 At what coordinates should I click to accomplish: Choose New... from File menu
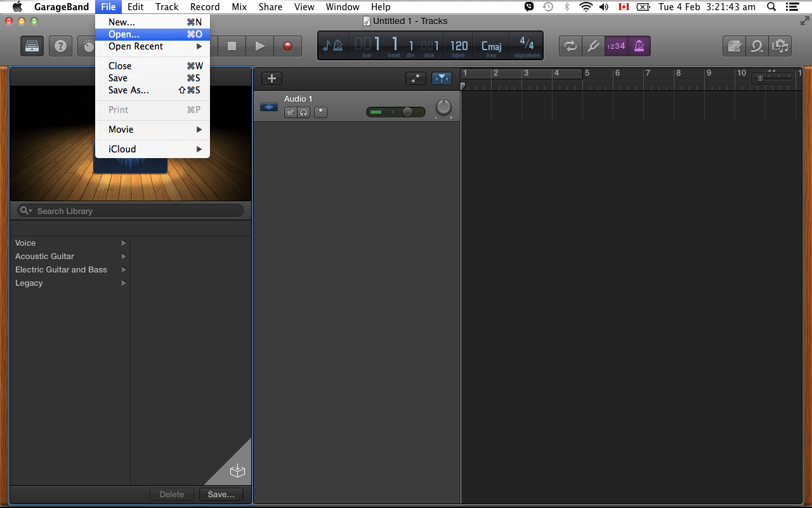pyautogui.click(x=152, y=22)
